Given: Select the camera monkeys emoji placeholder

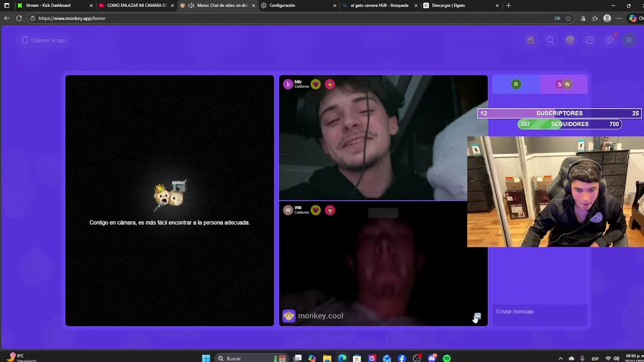Looking at the screenshot, I should (170, 194).
